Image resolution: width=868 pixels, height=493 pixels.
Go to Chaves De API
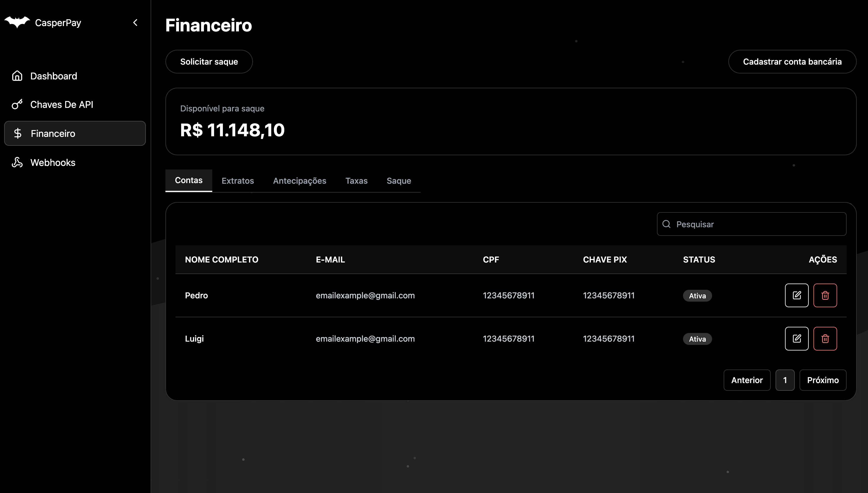(75, 104)
